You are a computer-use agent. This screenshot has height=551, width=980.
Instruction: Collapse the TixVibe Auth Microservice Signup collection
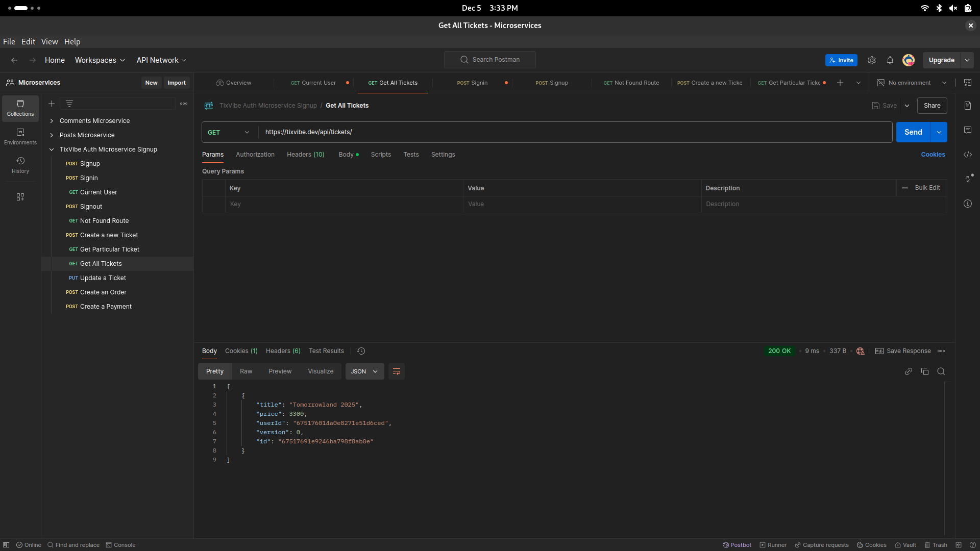[52, 149]
